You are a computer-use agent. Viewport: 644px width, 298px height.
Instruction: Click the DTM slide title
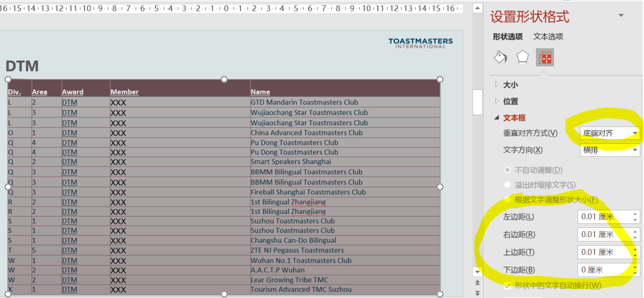[x=22, y=66]
